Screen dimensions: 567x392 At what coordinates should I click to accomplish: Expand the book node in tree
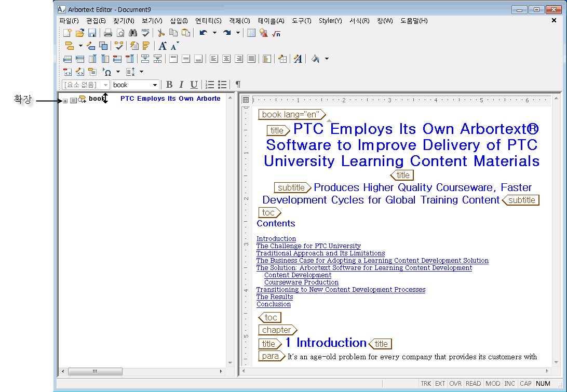click(x=65, y=101)
